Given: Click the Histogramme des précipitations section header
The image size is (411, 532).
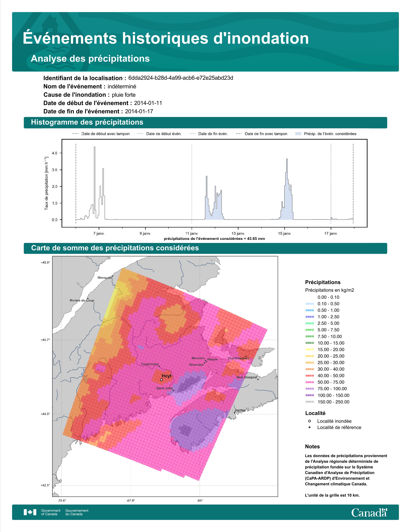Looking at the screenshot, I should coord(205,122).
